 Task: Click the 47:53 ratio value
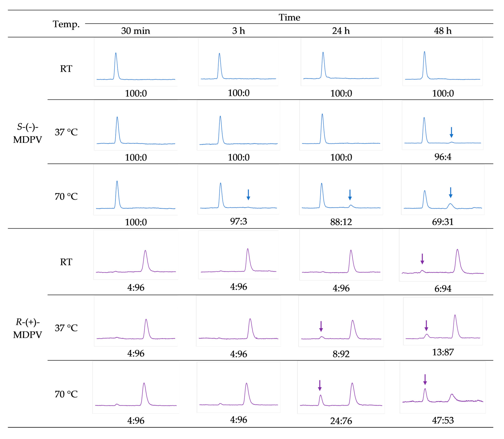(x=443, y=420)
